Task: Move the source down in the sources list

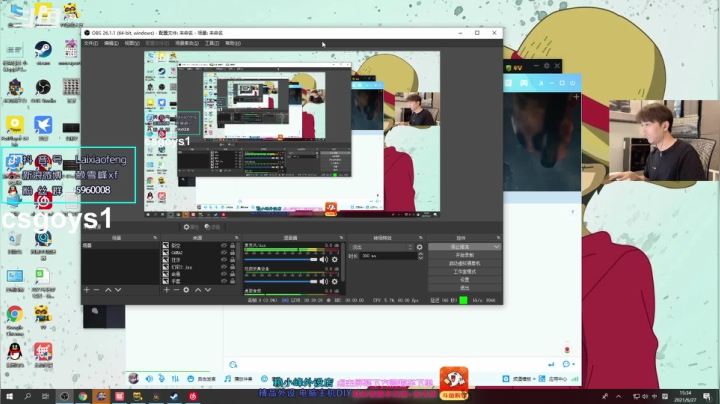Action: tap(208, 290)
